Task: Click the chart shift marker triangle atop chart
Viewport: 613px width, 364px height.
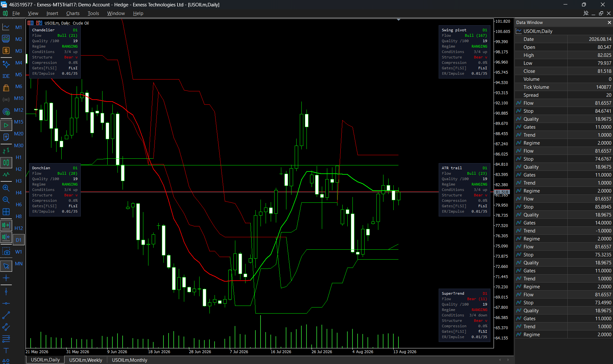Action: (398, 20)
